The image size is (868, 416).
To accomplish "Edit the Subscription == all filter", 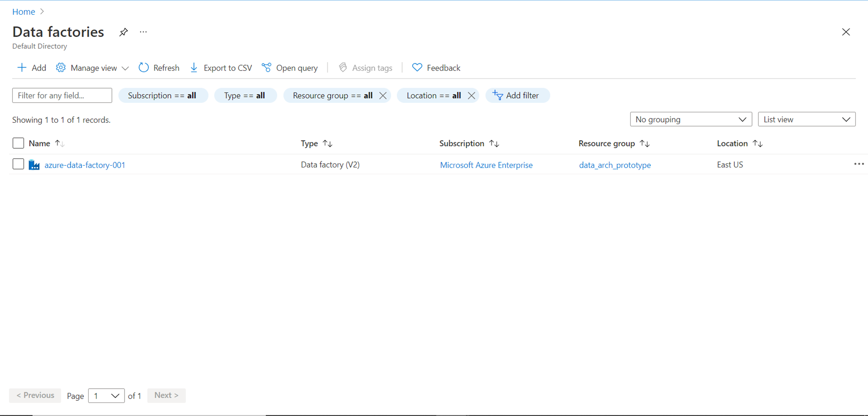I will (x=163, y=95).
